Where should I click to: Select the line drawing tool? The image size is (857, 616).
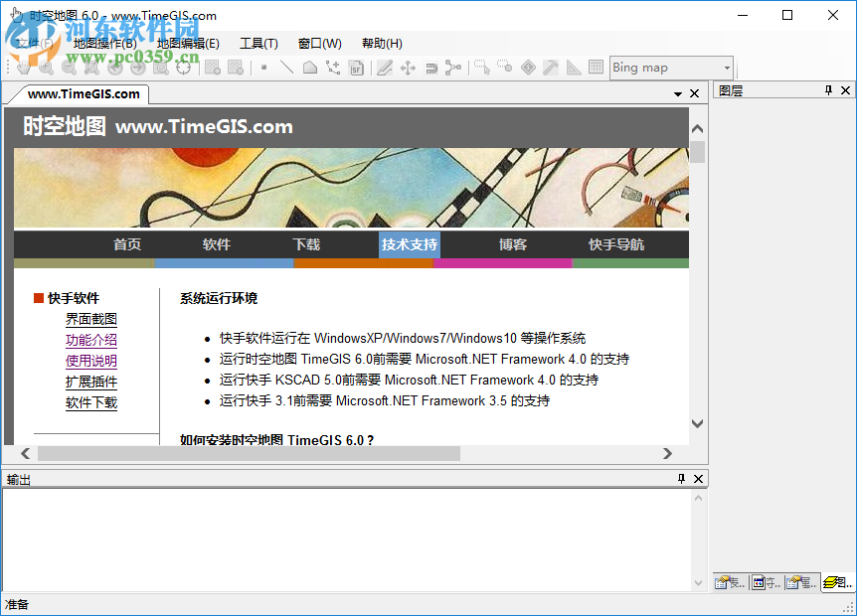coord(286,68)
